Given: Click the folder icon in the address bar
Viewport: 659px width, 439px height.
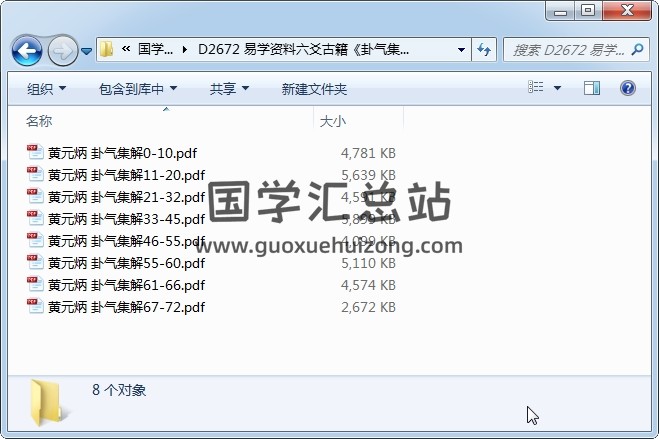Looking at the screenshot, I should click(x=107, y=50).
